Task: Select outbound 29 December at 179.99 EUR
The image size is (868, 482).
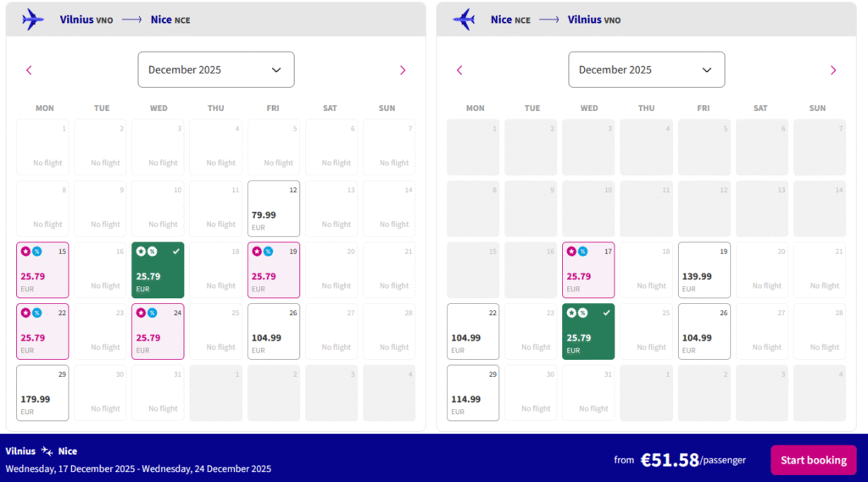Action: point(42,393)
